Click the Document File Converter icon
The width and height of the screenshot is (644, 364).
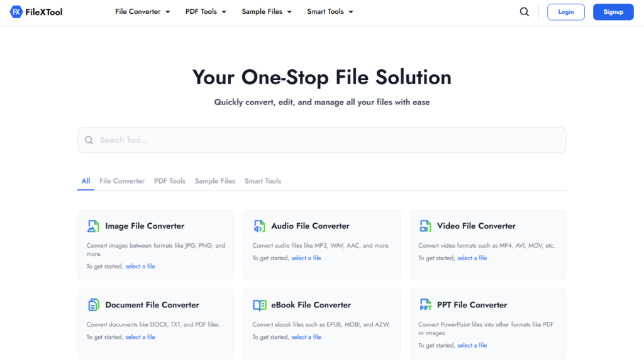(94, 305)
